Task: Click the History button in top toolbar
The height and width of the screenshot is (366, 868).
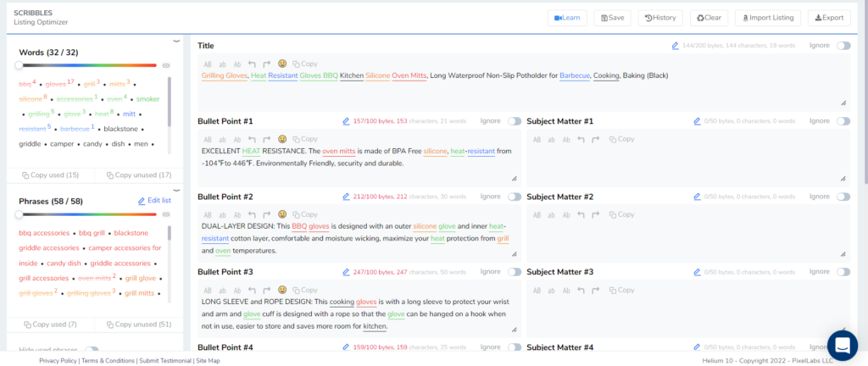Action: point(660,18)
